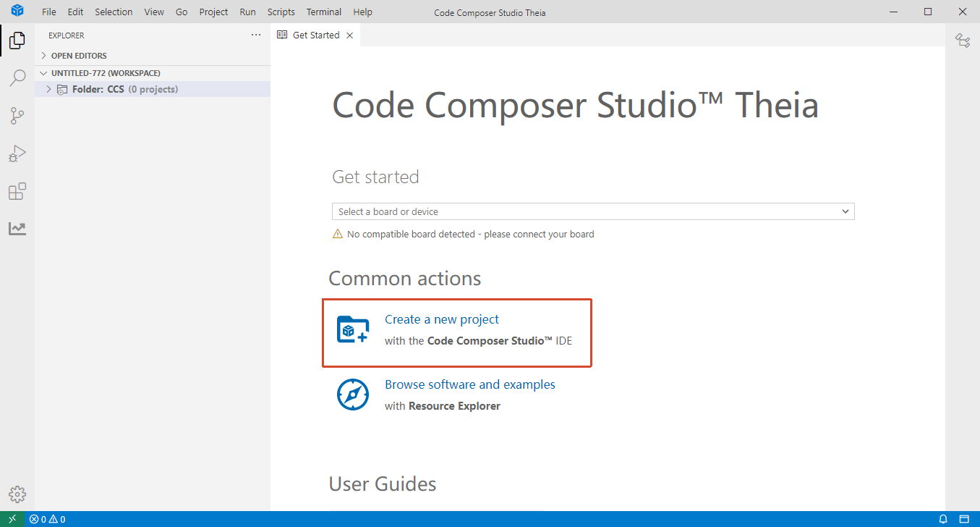Expand the Folder: CCS tree node
980x527 pixels.
pyautogui.click(x=48, y=90)
